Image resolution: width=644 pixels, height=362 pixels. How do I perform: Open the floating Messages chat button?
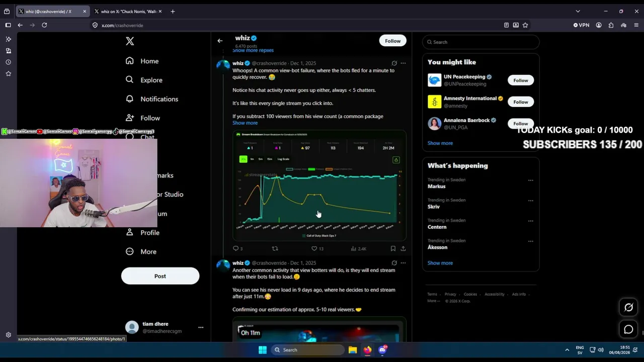click(628, 329)
